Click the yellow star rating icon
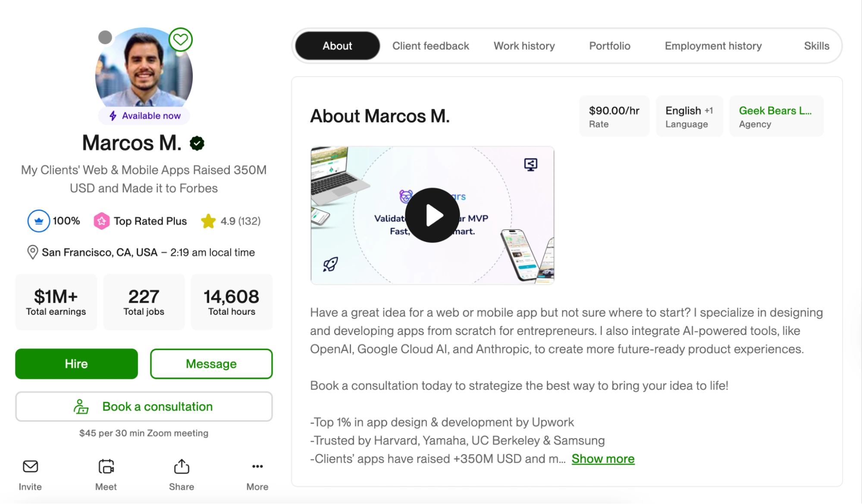The width and height of the screenshot is (862, 504). [x=208, y=221]
